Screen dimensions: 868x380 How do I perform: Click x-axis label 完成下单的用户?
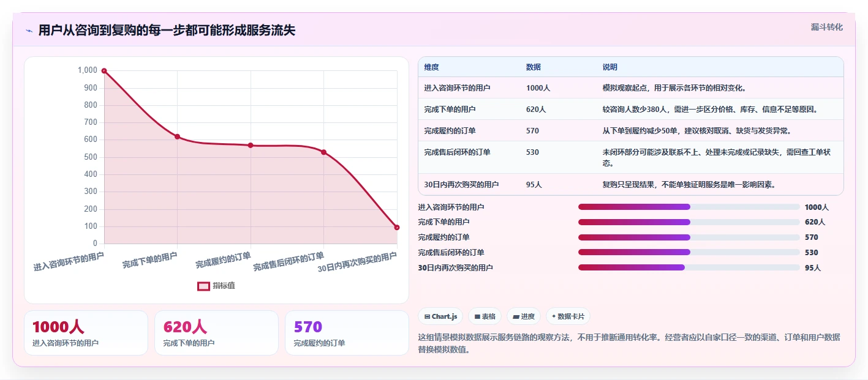tap(150, 260)
